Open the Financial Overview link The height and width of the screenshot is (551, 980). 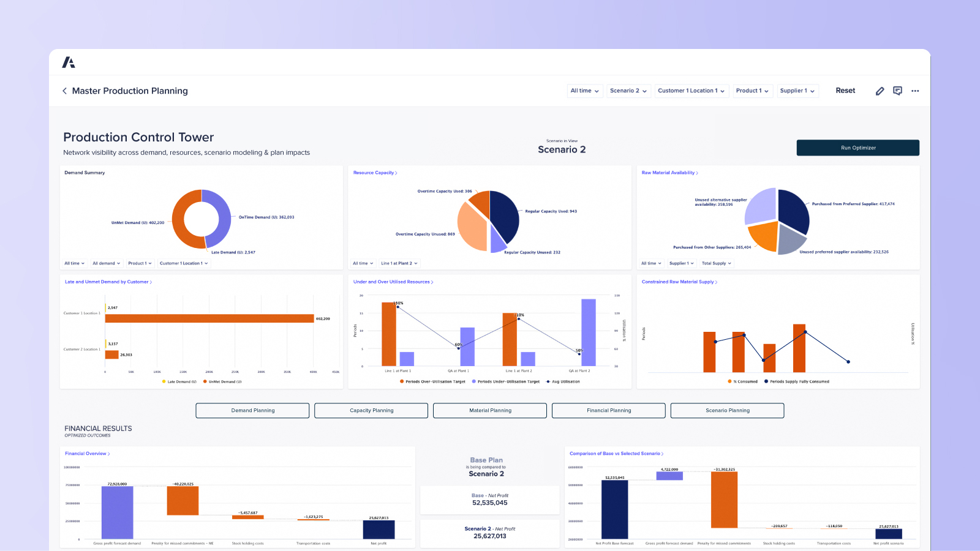pyautogui.click(x=86, y=453)
